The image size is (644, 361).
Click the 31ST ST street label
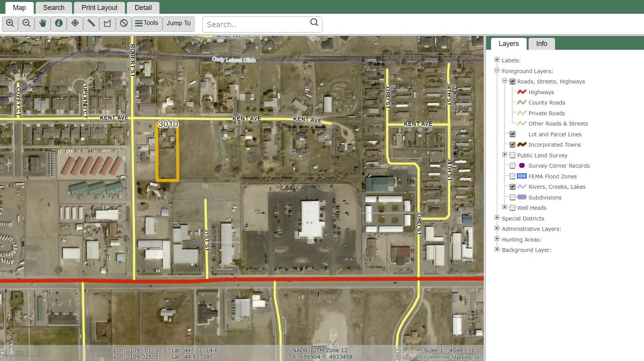[x=207, y=240]
